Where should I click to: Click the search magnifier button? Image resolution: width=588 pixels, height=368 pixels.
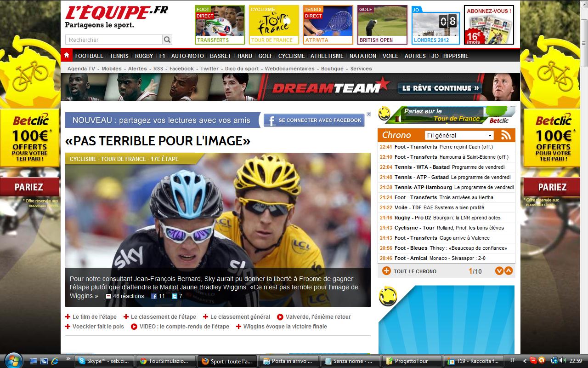167,40
